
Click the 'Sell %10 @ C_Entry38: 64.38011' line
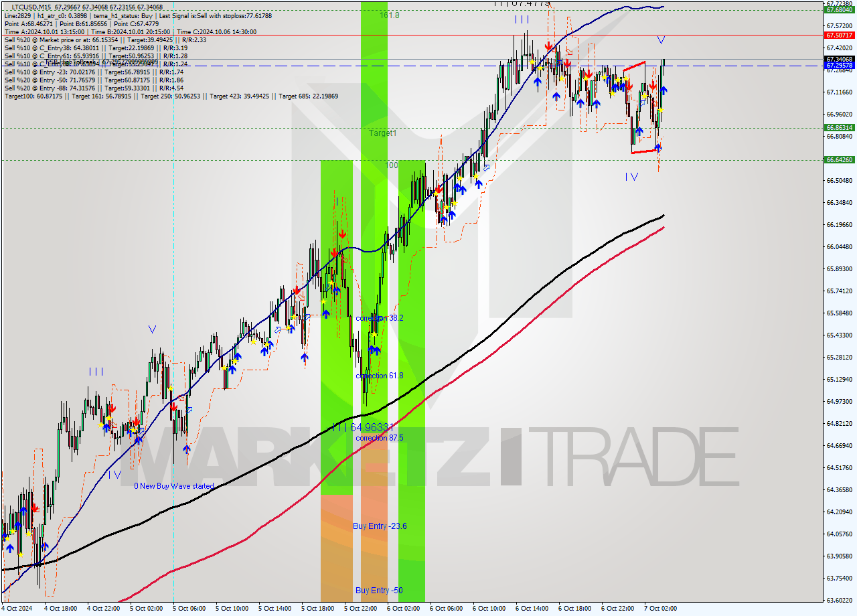click(96, 48)
